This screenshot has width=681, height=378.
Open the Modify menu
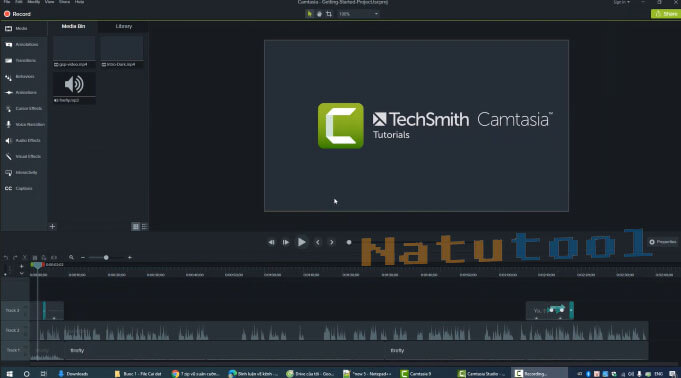click(33, 2)
